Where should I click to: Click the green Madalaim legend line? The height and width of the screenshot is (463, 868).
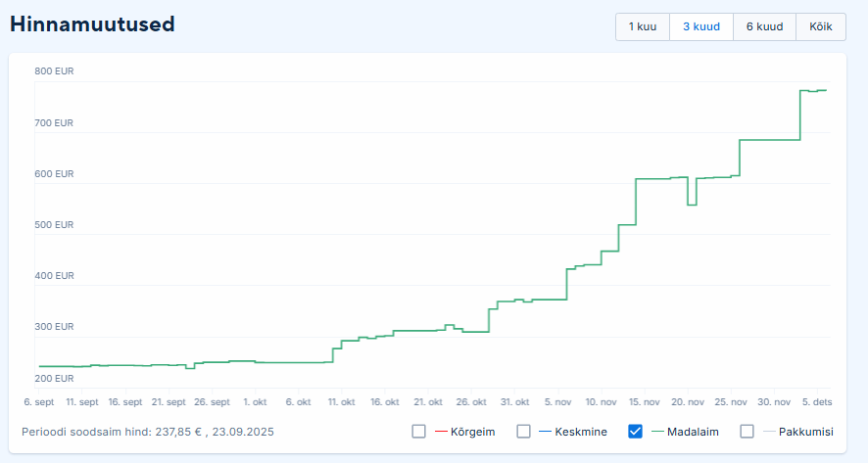coord(656,431)
